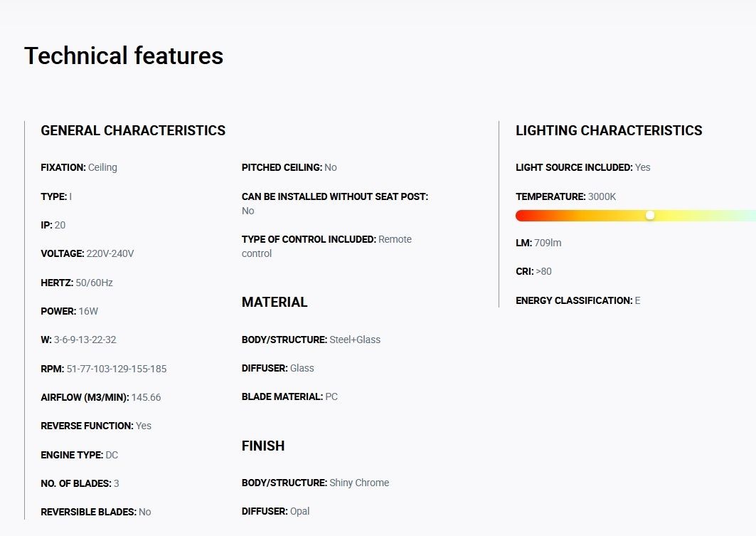This screenshot has width=756, height=536.
Task: Click the Shiny Chrome finish value
Action: 359,483
